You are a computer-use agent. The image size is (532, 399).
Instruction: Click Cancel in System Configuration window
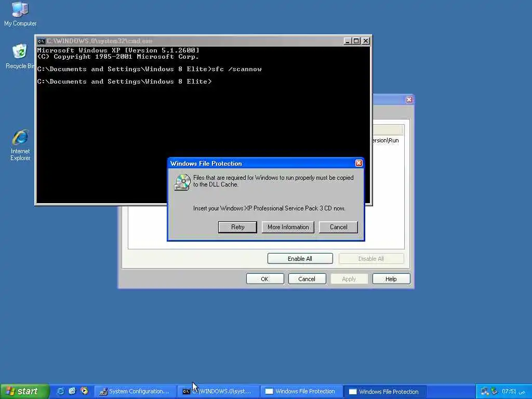(307, 279)
